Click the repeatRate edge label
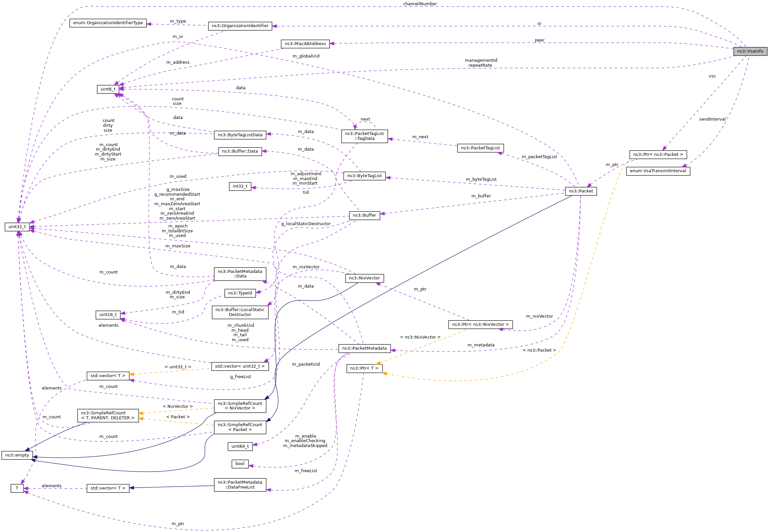This screenshot has width=769, height=532. coord(480,66)
